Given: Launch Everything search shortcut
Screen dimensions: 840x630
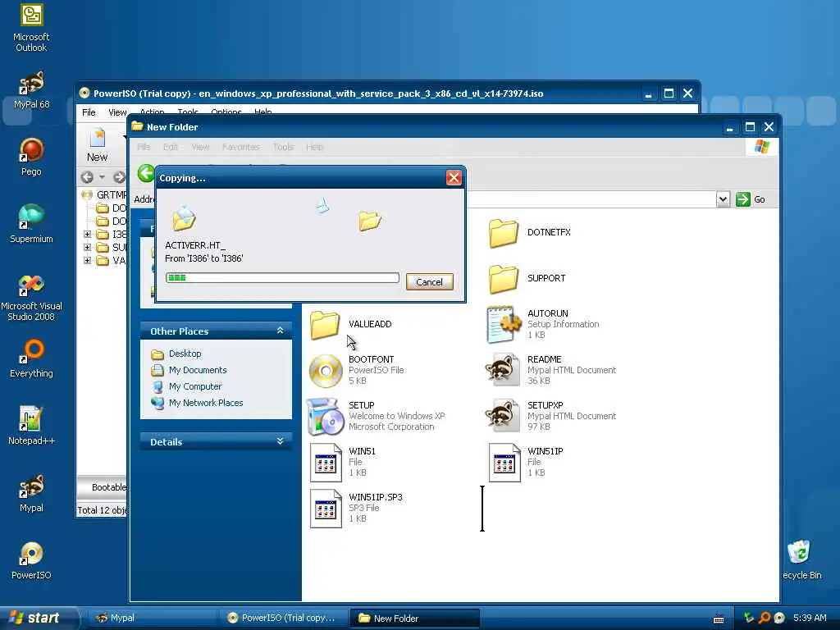Looking at the screenshot, I should [31, 358].
